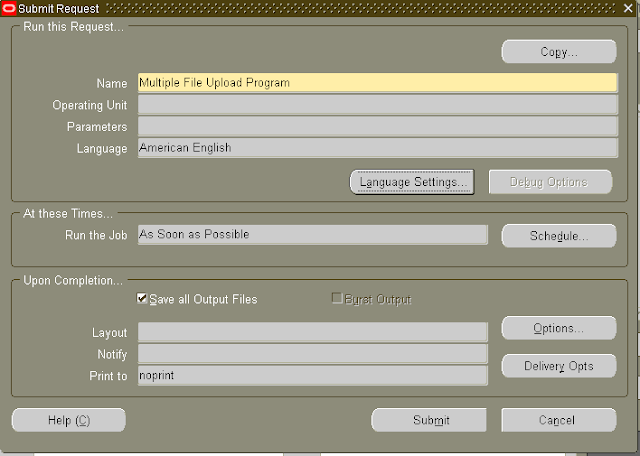Open the Options... dialog
The image size is (640, 456).
click(x=559, y=328)
